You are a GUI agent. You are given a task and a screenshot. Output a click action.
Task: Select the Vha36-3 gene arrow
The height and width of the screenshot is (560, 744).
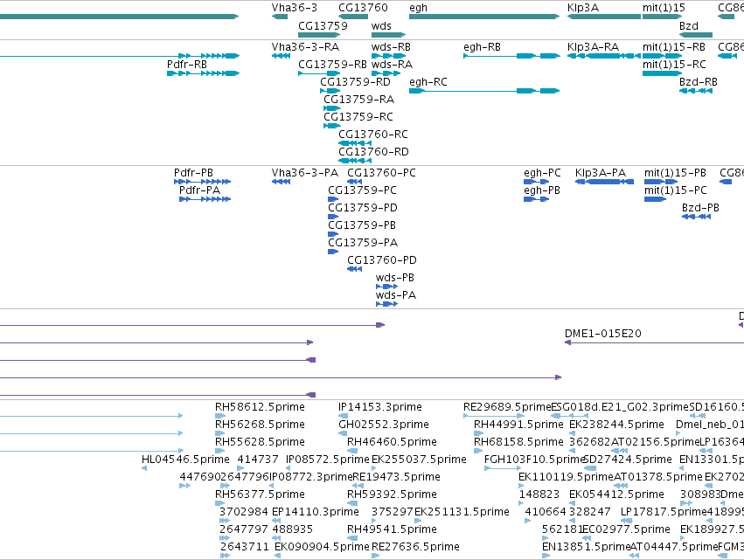(280, 17)
